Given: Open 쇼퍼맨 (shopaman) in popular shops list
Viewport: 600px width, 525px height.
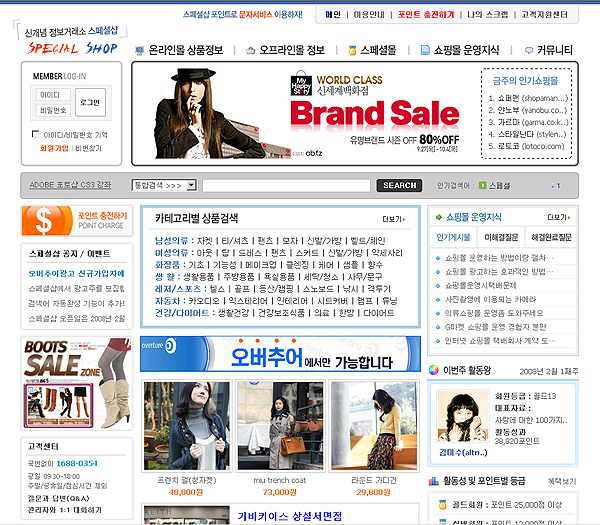Looking at the screenshot, I should (528, 98).
